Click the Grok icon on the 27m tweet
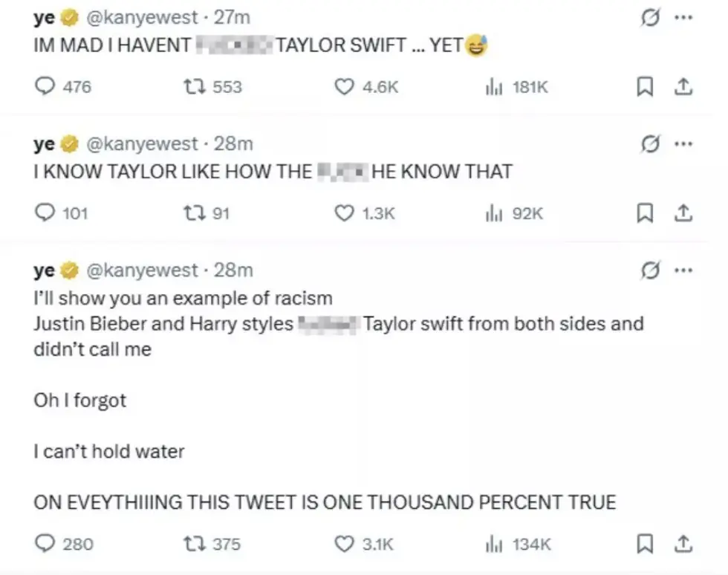728x575 pixels. 650,18
